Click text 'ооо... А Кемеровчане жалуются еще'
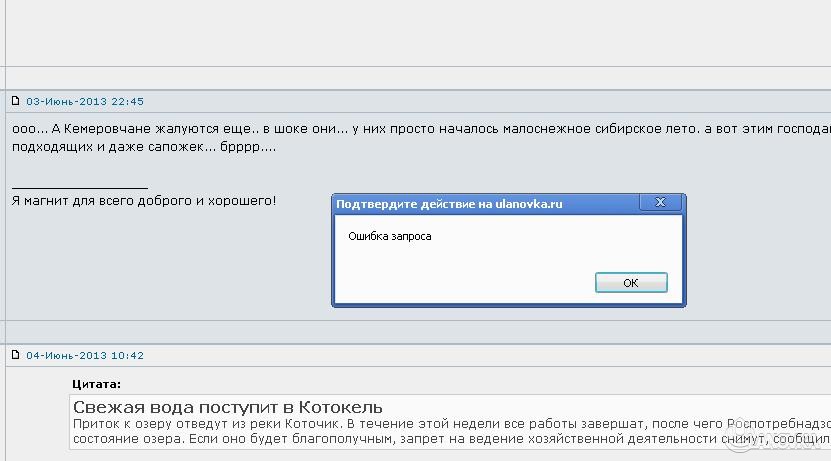The width and height of the screenshot is (831, 461). tap(132, 129)
